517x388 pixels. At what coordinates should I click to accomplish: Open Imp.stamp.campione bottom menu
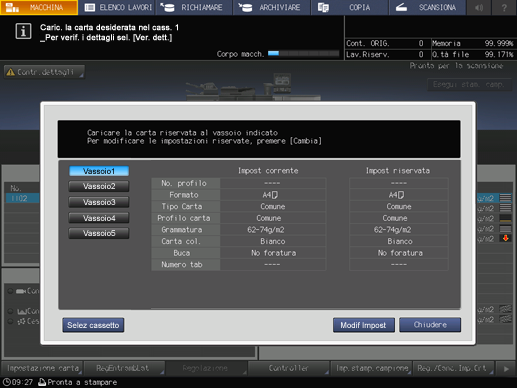371,368
